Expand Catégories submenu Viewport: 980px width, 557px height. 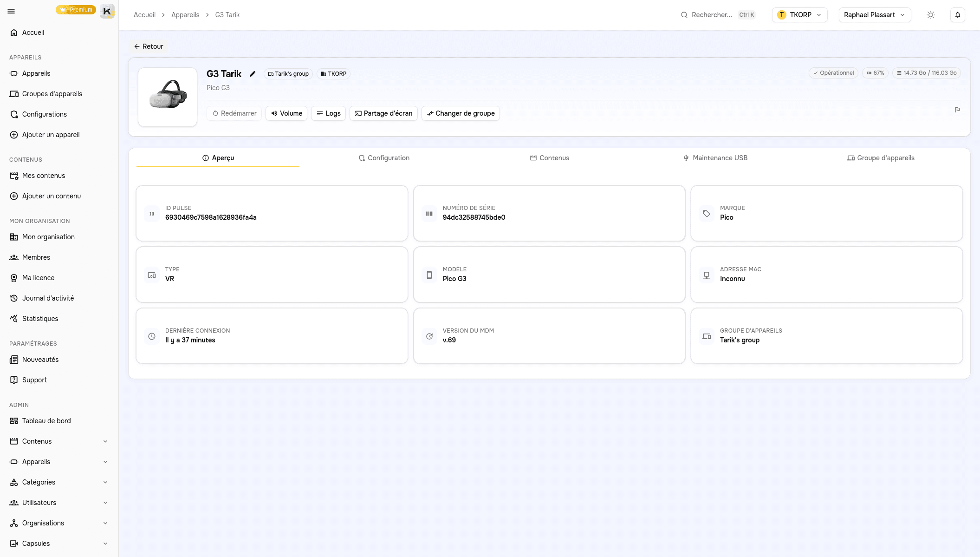(59, 482)
